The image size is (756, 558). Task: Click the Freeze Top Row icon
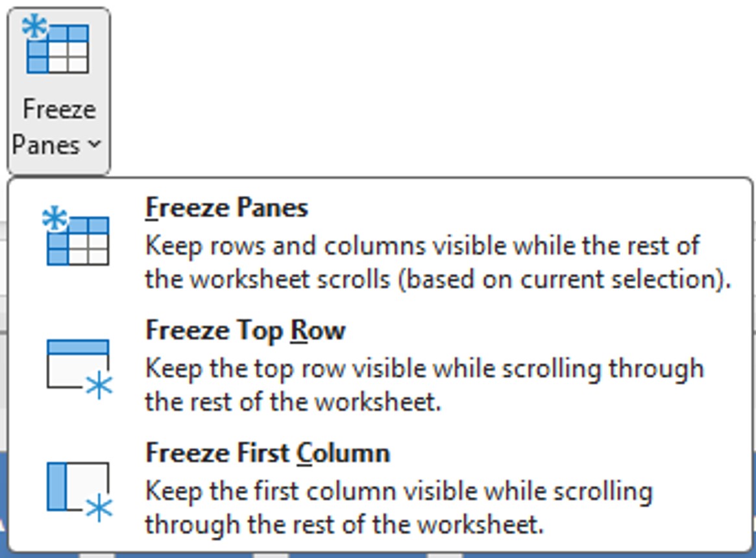coord(78,365)
